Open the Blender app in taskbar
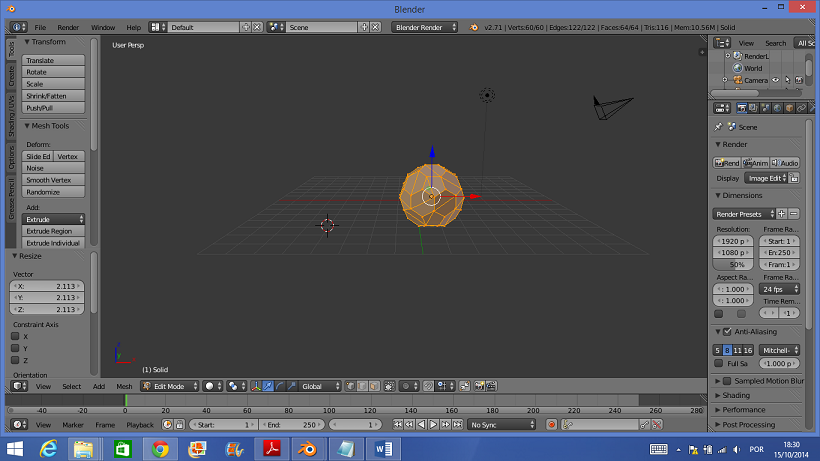This screenshot has height=461, width=820. coord(308,448)
